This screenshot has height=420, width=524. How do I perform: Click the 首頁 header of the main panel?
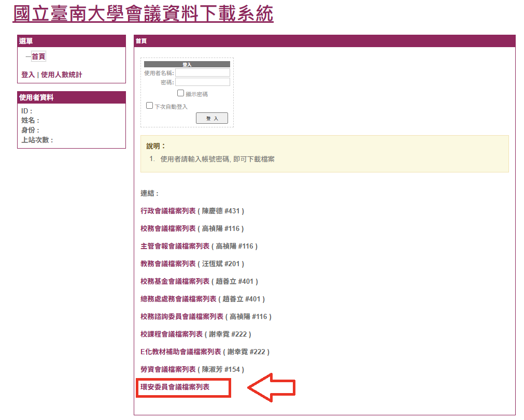pos(324,41)
